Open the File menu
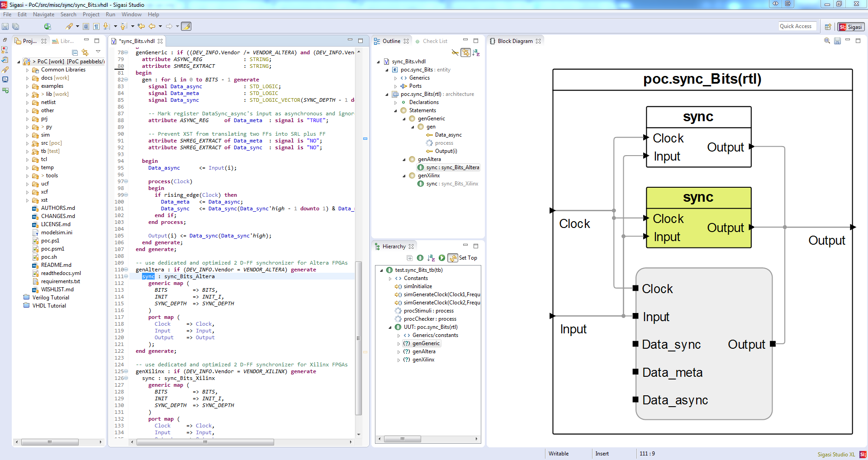This screenshot has height=460, width=868. pos(7,14)
